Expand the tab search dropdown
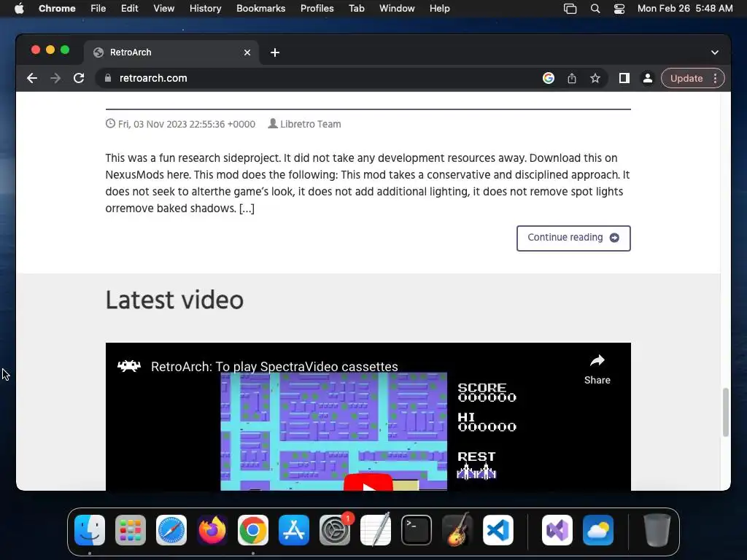 click(715, 52)
